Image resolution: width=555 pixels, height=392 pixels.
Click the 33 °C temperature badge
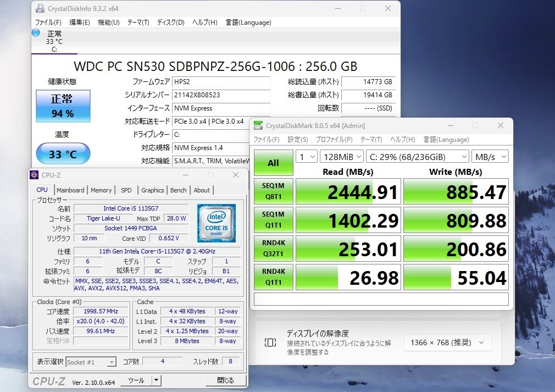[x=63, y=154]
